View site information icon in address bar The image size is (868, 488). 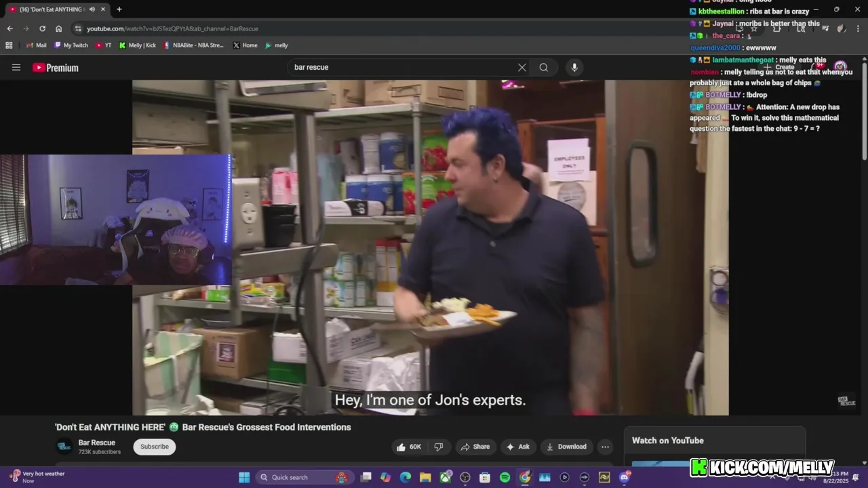tap(78, 28)
